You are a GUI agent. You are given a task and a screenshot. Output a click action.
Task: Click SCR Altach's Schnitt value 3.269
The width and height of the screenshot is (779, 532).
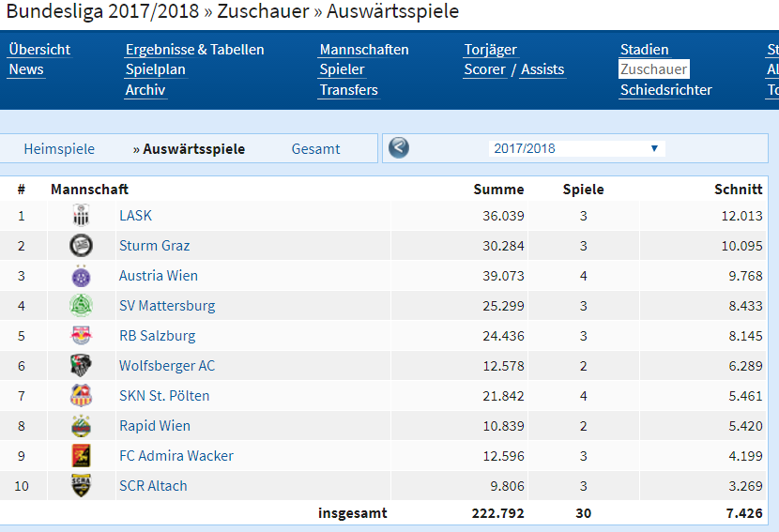745,486
